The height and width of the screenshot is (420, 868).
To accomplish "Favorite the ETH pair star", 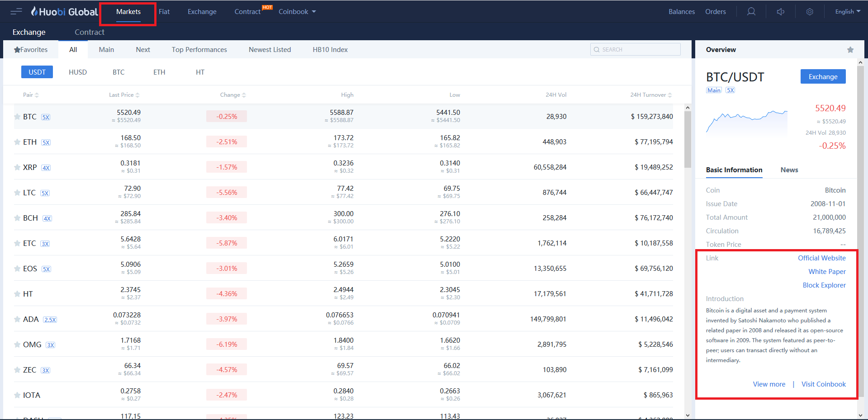I will [17, 142].
